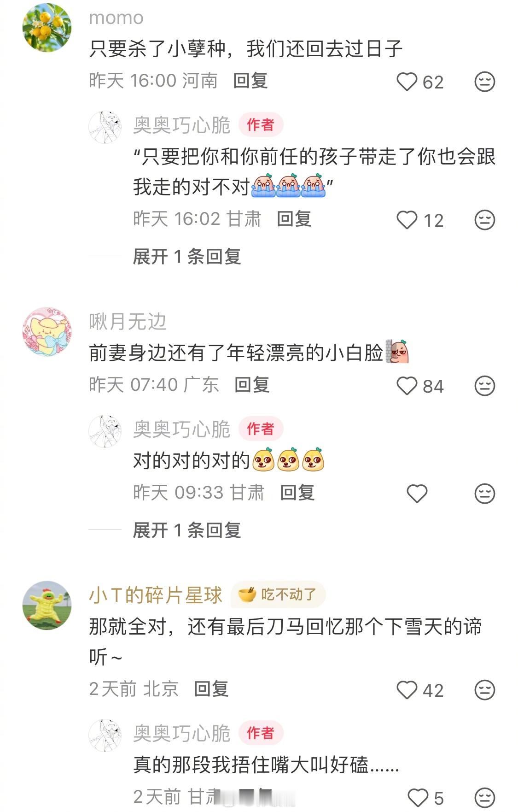Tap dislike face on 啾月无边's comment
This screenshot has width=518, height=812.
(x=484, y=386)
